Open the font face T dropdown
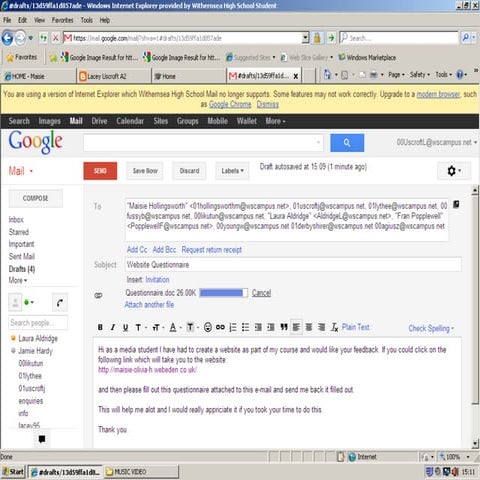 coord(141,327)
